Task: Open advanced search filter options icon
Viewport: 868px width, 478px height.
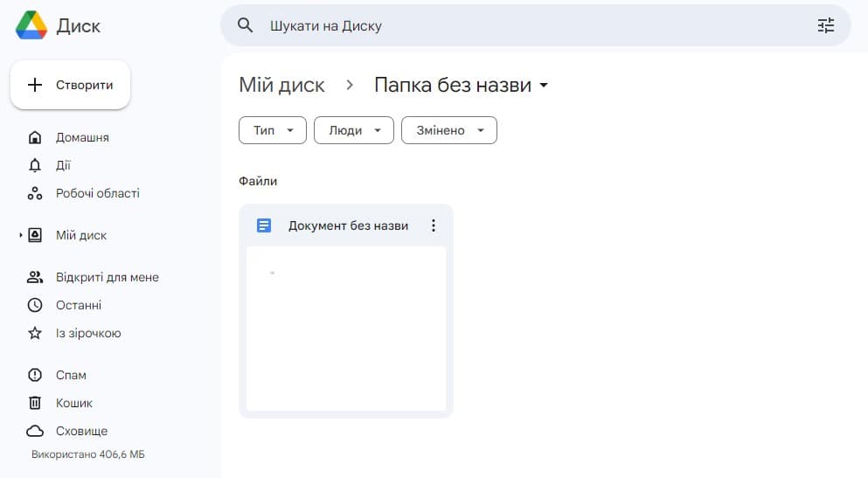Action: (825, 25)
